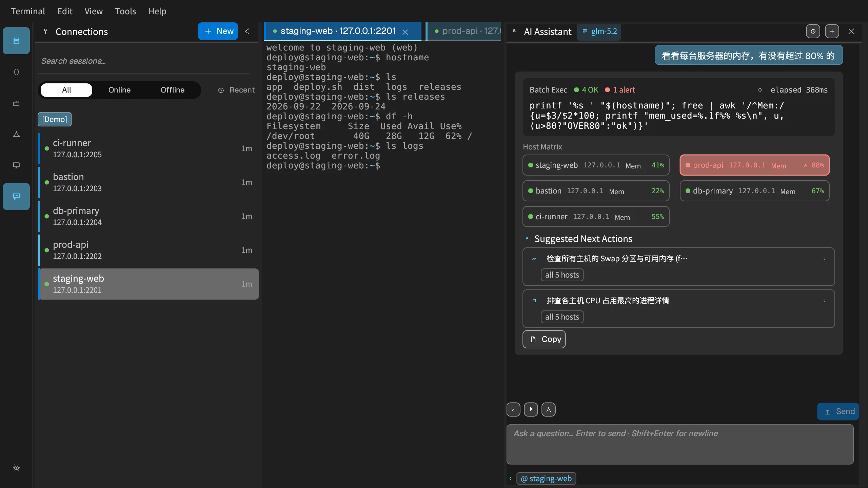The height and width of the screenshot is (488, 868).
Task: Open the Help menu
Action: click(157, 11)
